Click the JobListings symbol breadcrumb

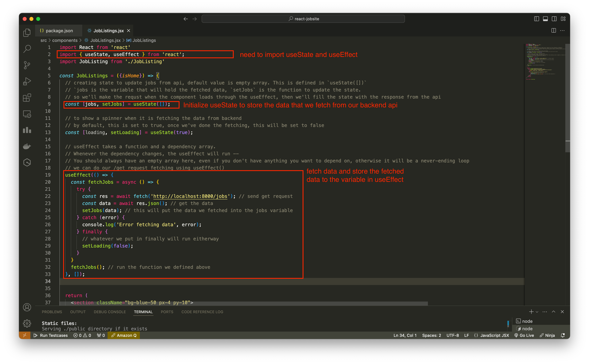click(x=141, y=40)
